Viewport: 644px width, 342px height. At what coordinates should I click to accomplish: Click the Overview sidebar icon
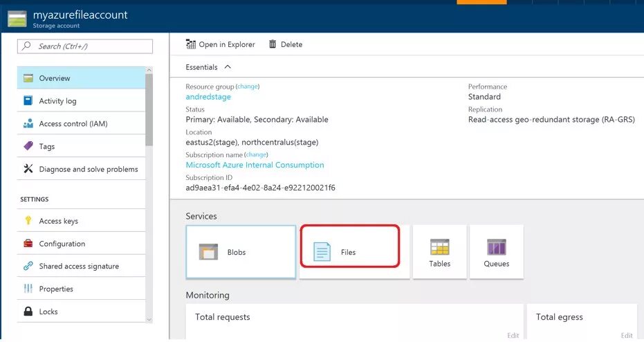pos(28,78)
